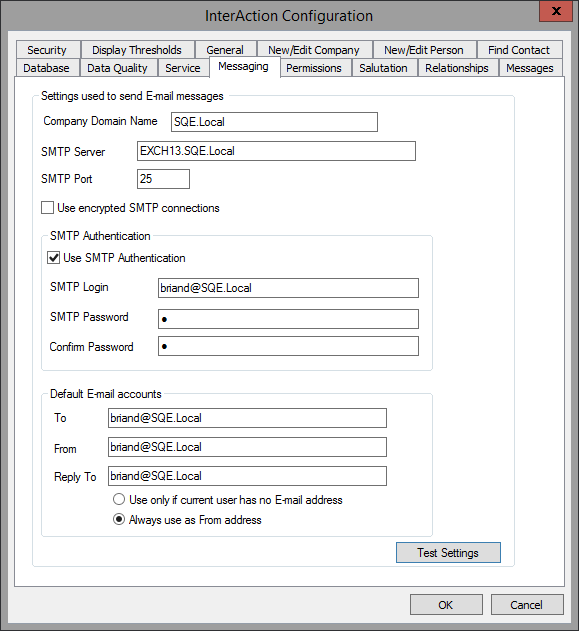Image resolution: width=579 pixels, height=631 pixels.
Task: Click the Cancel button
Action: [x=527, y=605]
